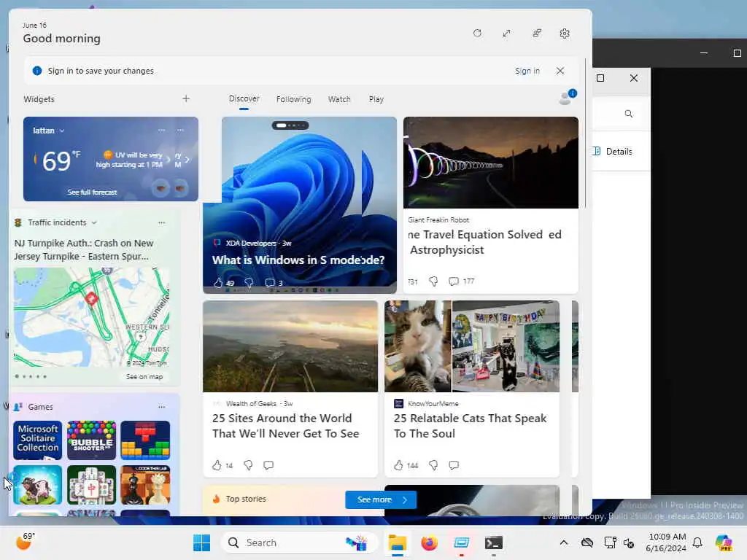747x560 pixels.
Task: Open profile avatar with notification badge
Action: (567, 97)
